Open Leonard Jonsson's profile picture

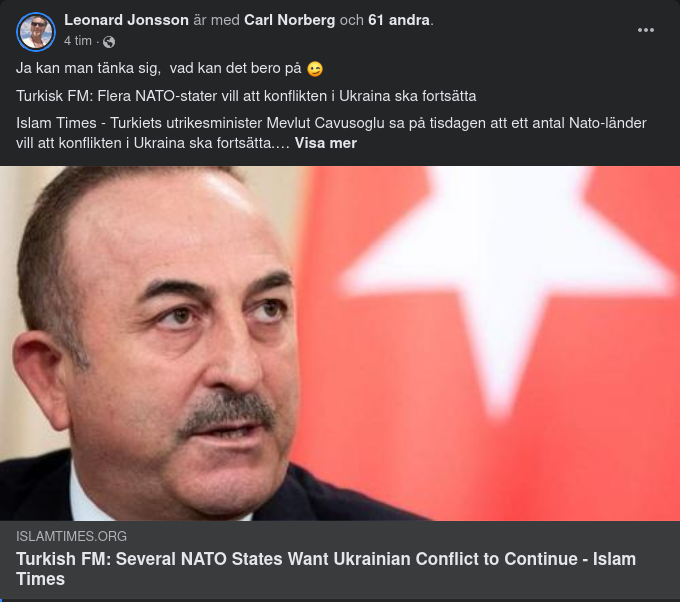tap(36, 32)
